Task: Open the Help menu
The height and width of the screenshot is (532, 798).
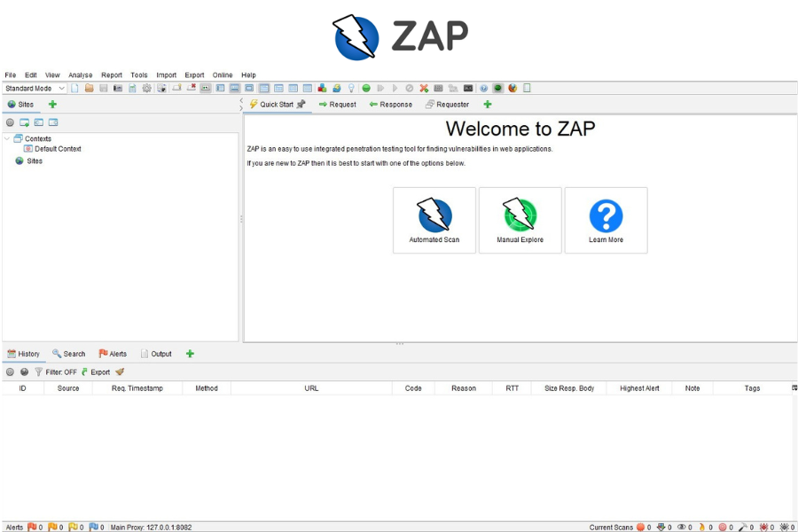Action: click(x=248, y=74)
